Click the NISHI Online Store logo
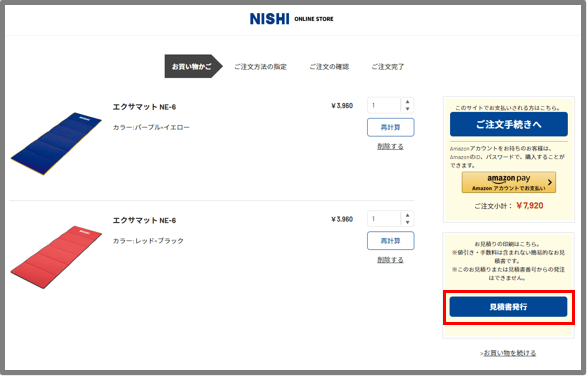Image resolution: width=587 pixels, height=377 pixels. coord(291,19)
